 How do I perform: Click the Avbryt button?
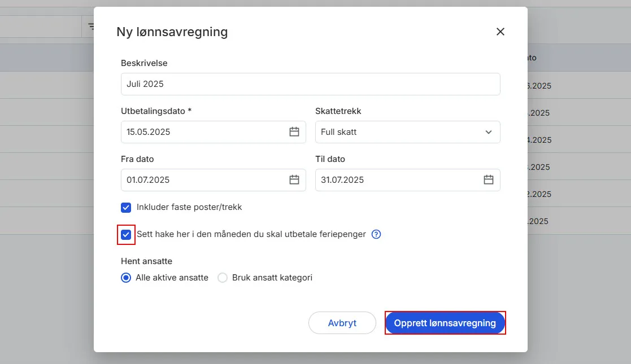click(342, 323)
